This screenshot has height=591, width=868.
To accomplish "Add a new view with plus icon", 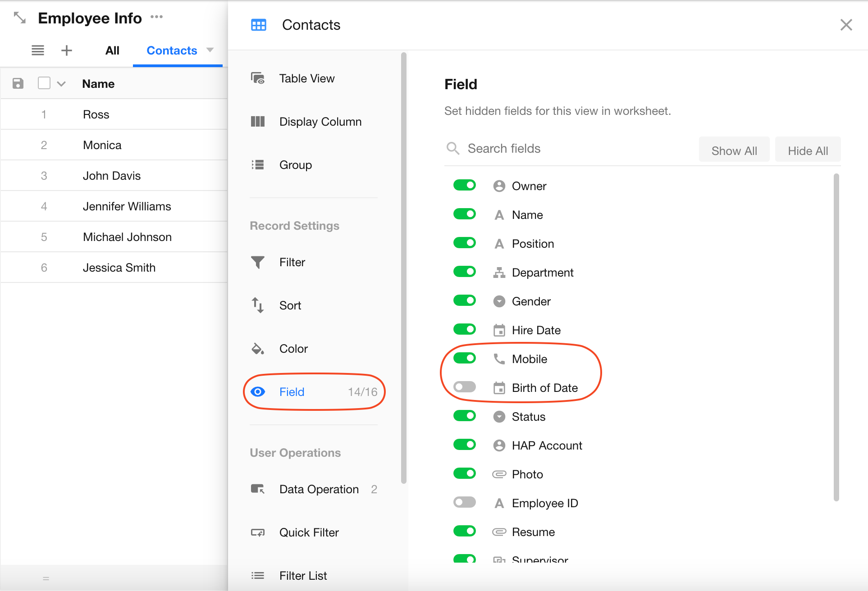I will [66, 50].
